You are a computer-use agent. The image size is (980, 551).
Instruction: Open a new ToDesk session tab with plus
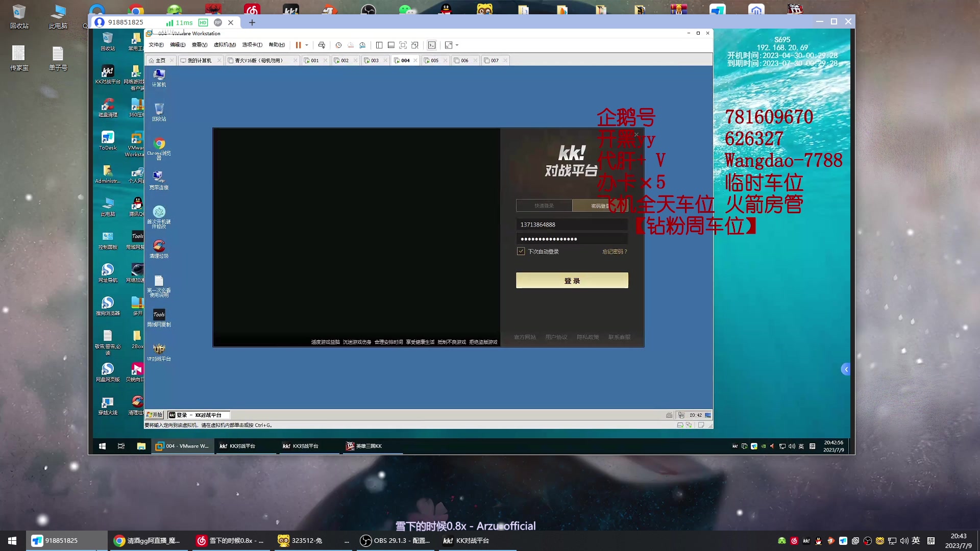(252, 22)
